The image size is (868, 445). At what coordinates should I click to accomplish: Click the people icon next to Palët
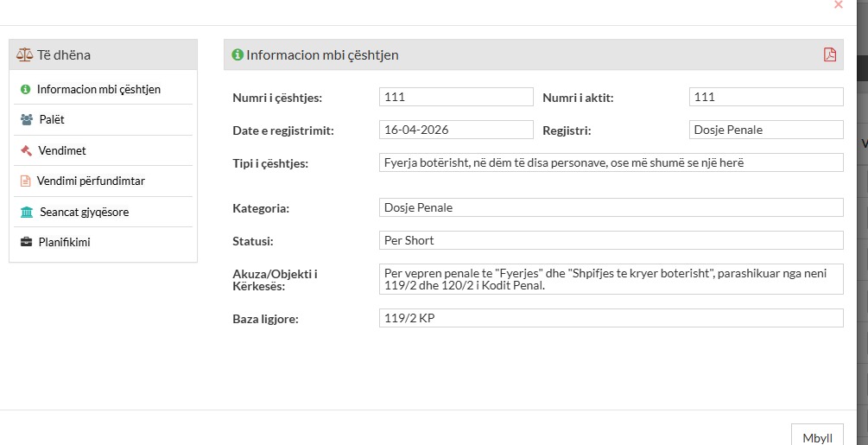click(x=26, y=120)
